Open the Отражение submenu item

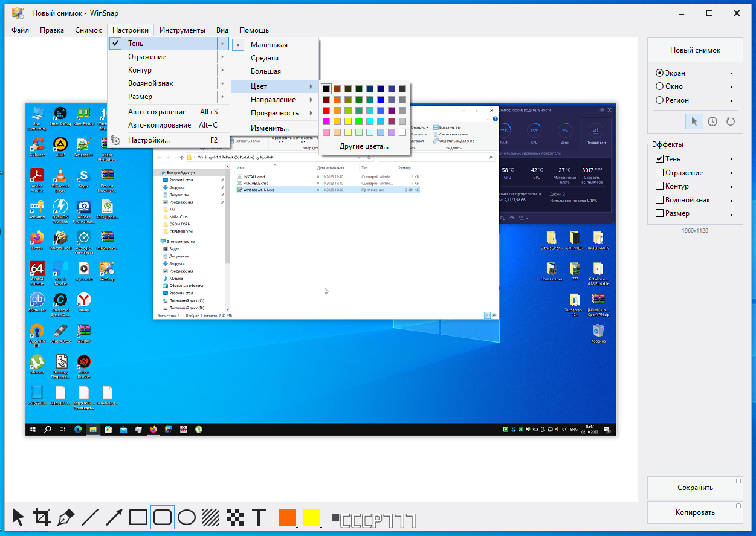tap(169, 57)
